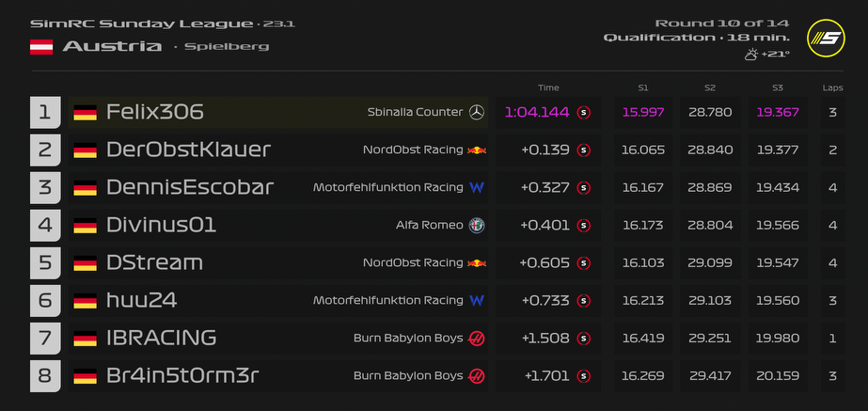Select the Time column header
The image size is (868, 411).
(x=548, y=87)
